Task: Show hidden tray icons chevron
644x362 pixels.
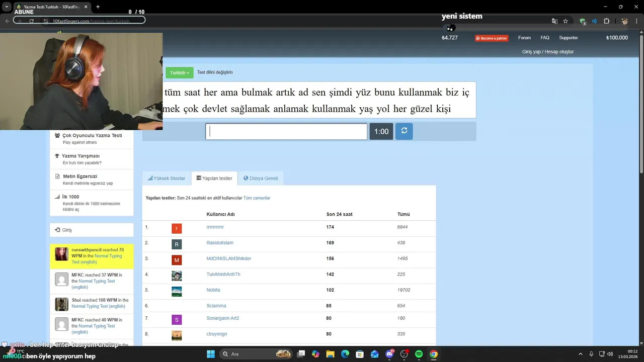Action: [x=580, y=354]
